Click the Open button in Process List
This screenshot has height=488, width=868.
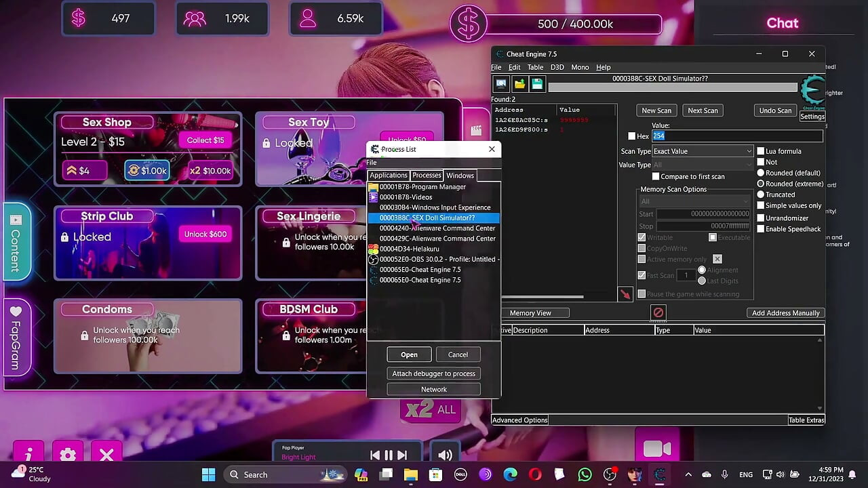[x=409, y=354]
